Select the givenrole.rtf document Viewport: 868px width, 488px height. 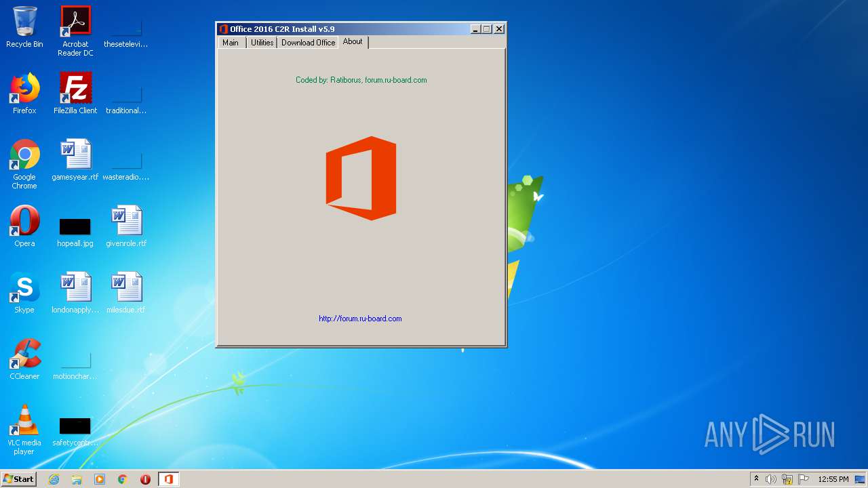[x=126, y=226]
